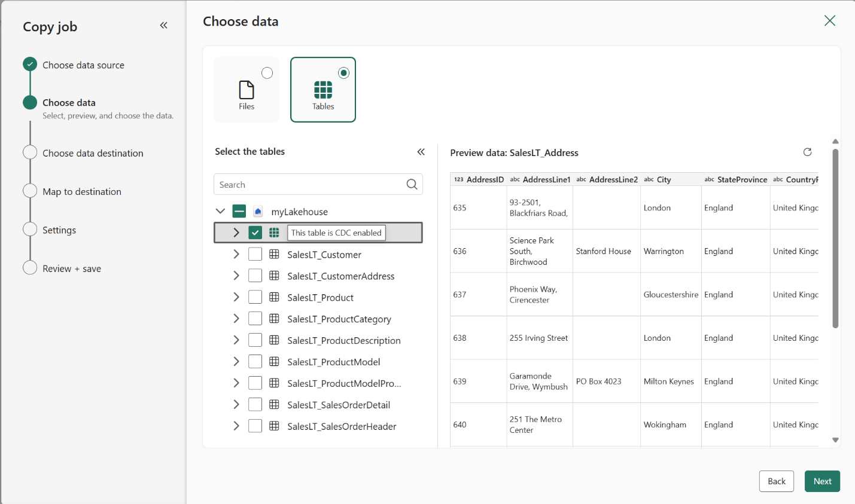Click the search magnifier icon

(412, 184)
